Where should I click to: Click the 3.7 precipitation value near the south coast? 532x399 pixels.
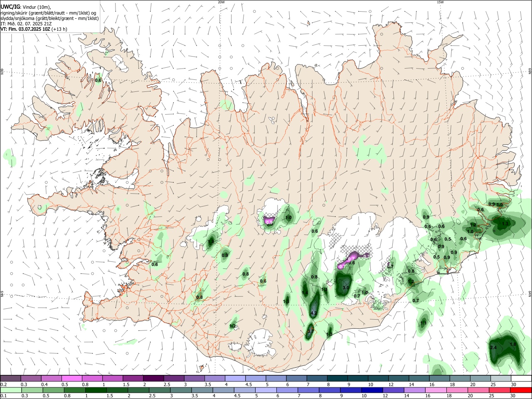pos(310,332)
